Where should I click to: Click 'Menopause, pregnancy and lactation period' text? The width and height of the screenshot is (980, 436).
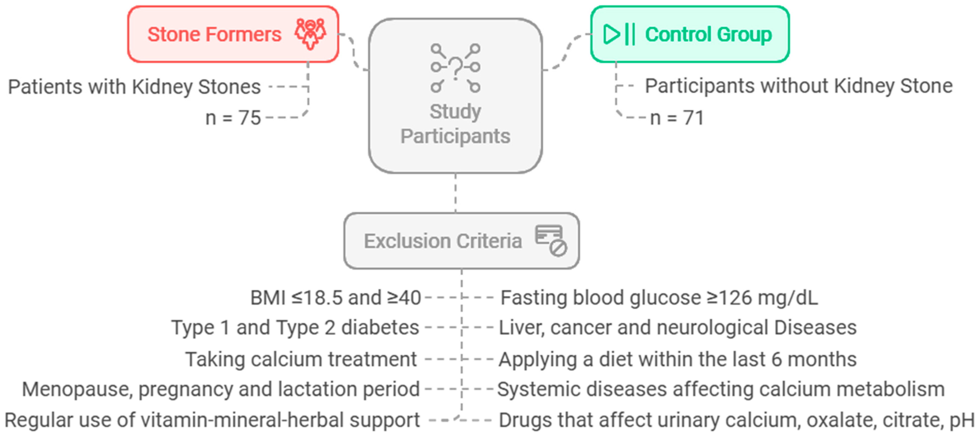221,389
